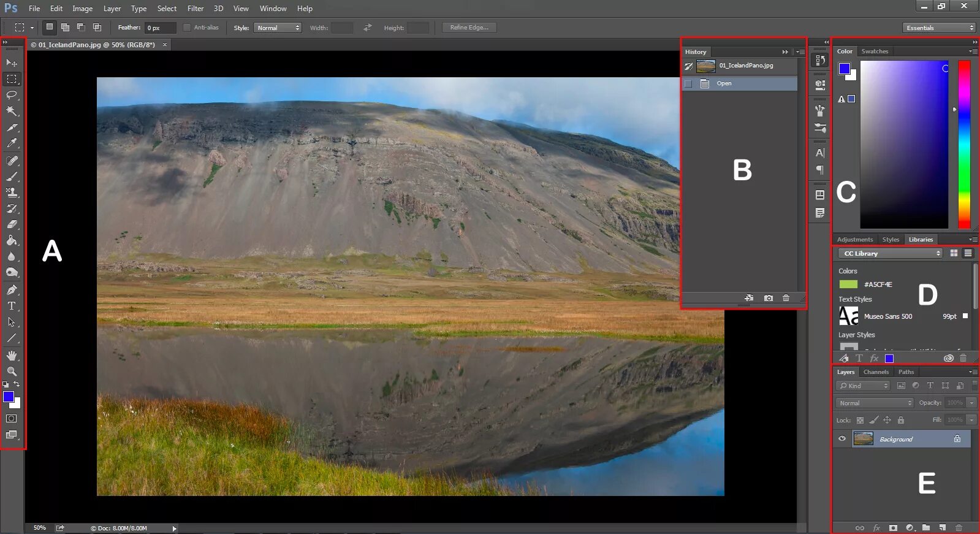Open the layer blend mode dropdown
Screen dimensions: 980x534
click(875, 403)
